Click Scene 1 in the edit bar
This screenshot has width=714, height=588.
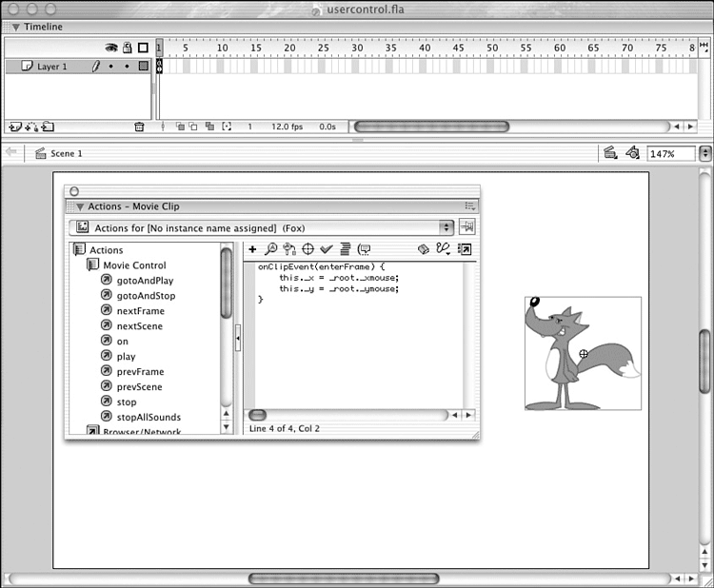pos(66,153)
